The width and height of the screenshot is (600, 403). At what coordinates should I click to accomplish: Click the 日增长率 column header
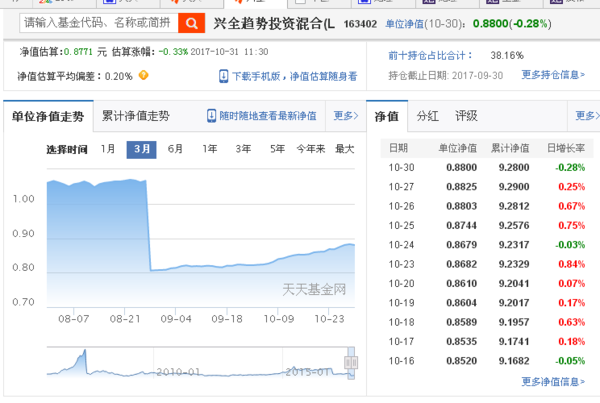point(566,148)
